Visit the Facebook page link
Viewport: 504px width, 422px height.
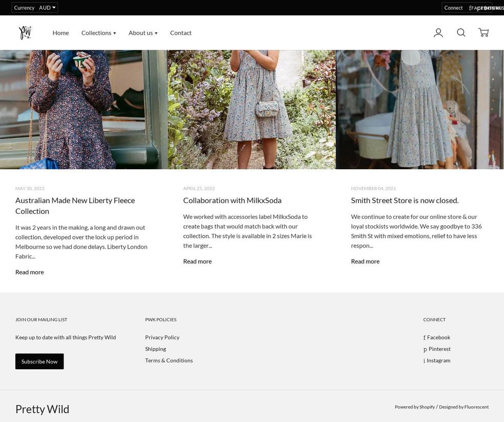point(437,337)
